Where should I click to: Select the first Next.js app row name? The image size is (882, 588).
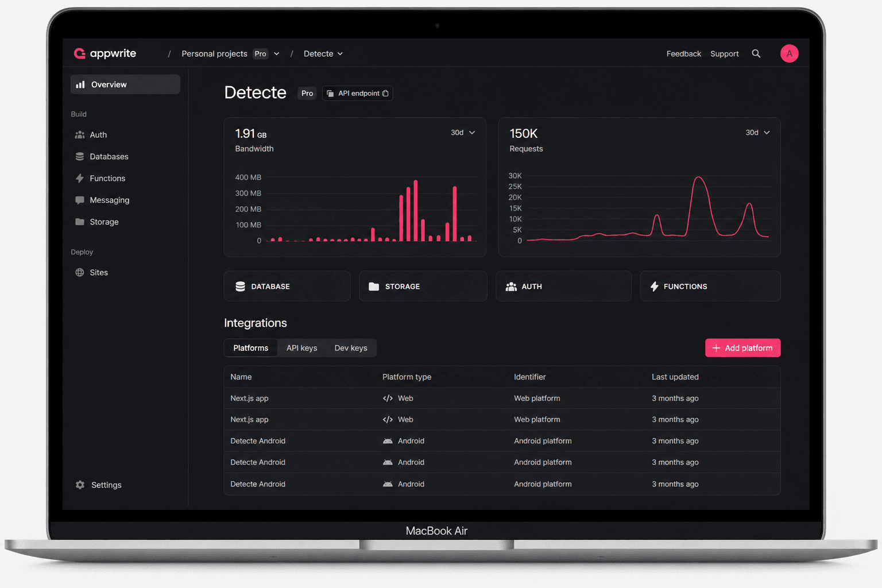click(249, 398)
